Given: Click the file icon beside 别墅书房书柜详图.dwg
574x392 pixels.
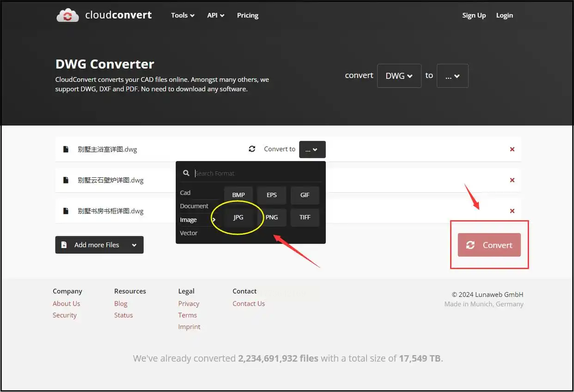Looking at the screenshot, I should pyautogui.click(x=66, y=211).
